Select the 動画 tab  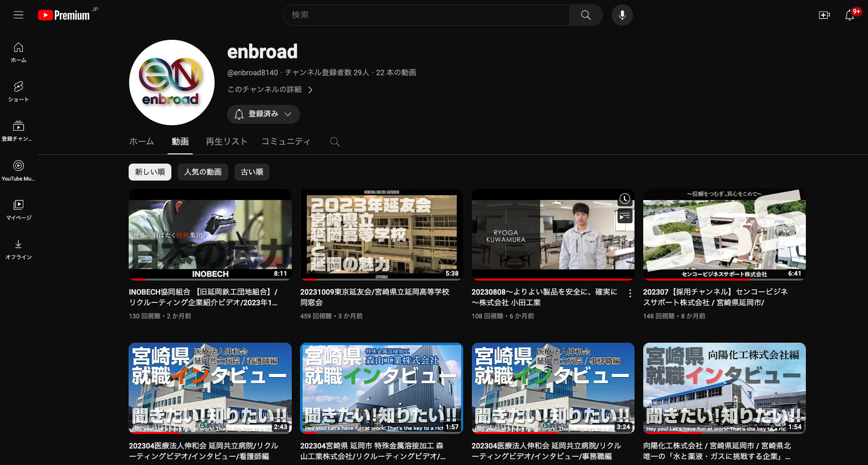(180, 142)
